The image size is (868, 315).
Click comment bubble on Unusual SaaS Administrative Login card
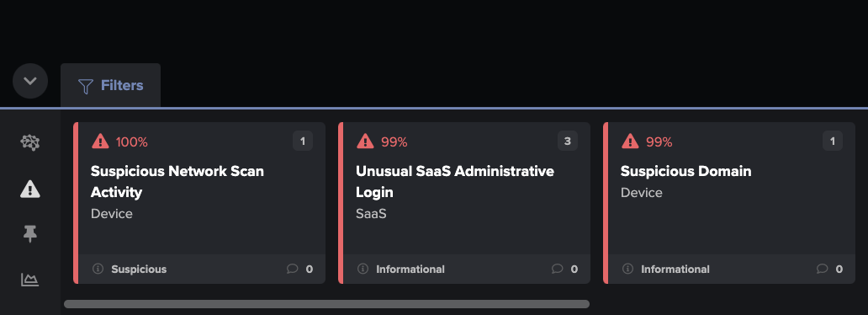point(558,269)
